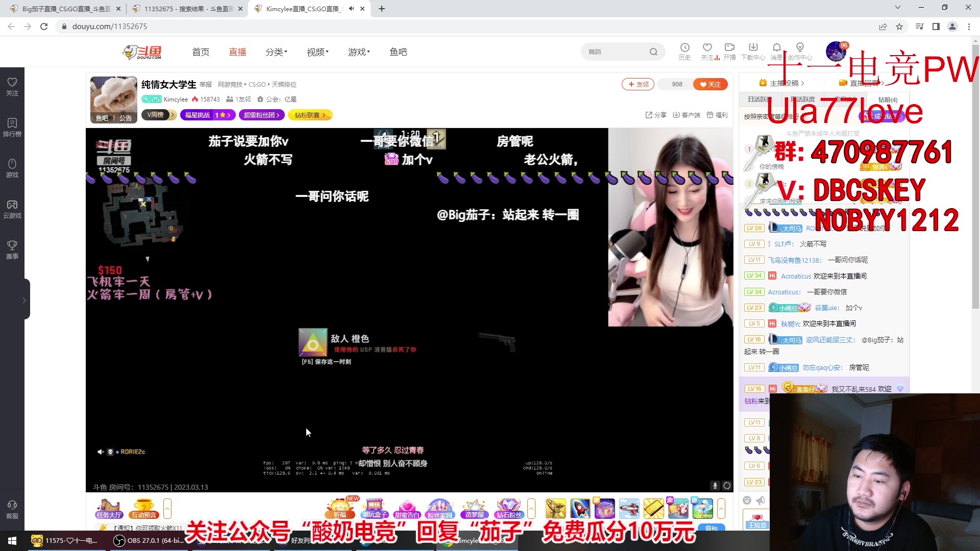Open 游戏 in the left sidebar
980x551 pixels.
click(x=12, y=168)
